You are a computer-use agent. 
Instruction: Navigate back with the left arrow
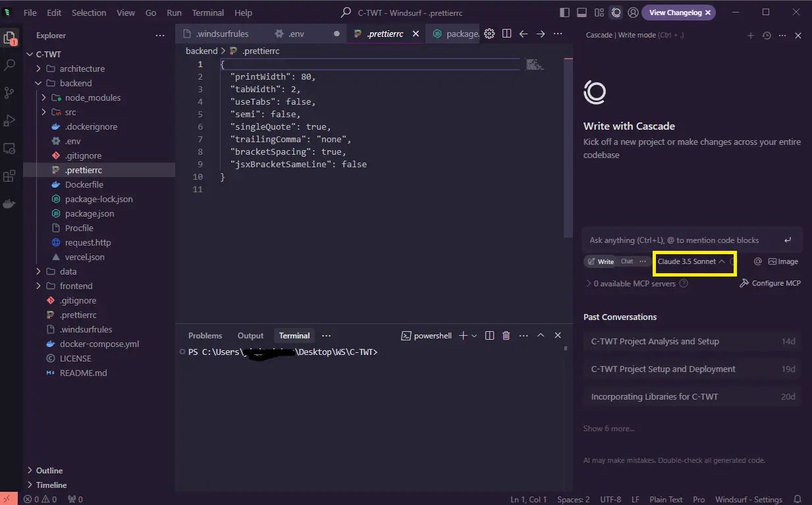click(x=524, y=34)
